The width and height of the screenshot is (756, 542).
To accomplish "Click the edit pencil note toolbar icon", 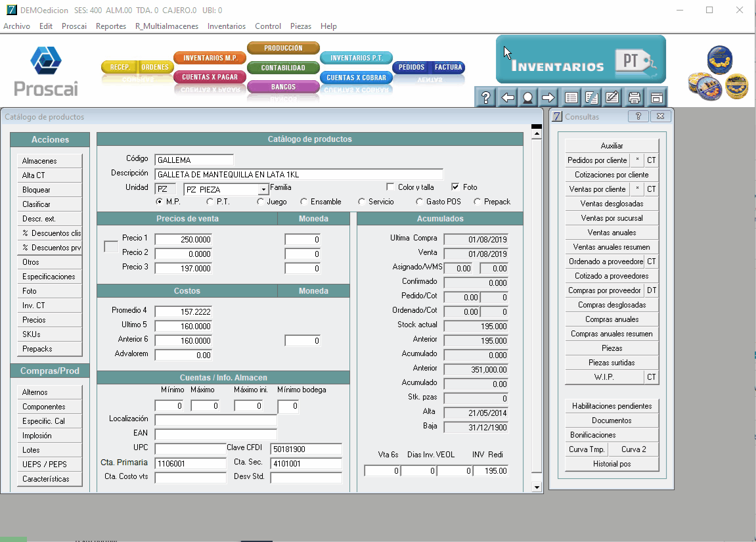I will (612, 98).
